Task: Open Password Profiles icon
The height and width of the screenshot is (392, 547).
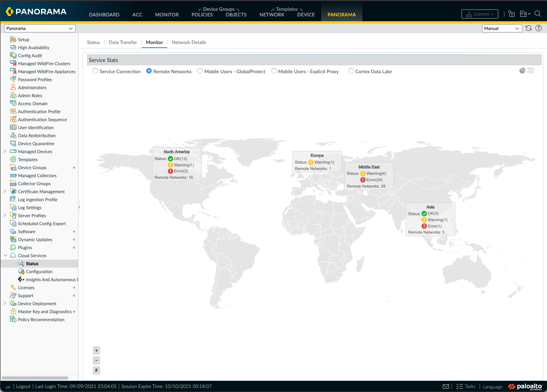Action: tap(13, 80)
